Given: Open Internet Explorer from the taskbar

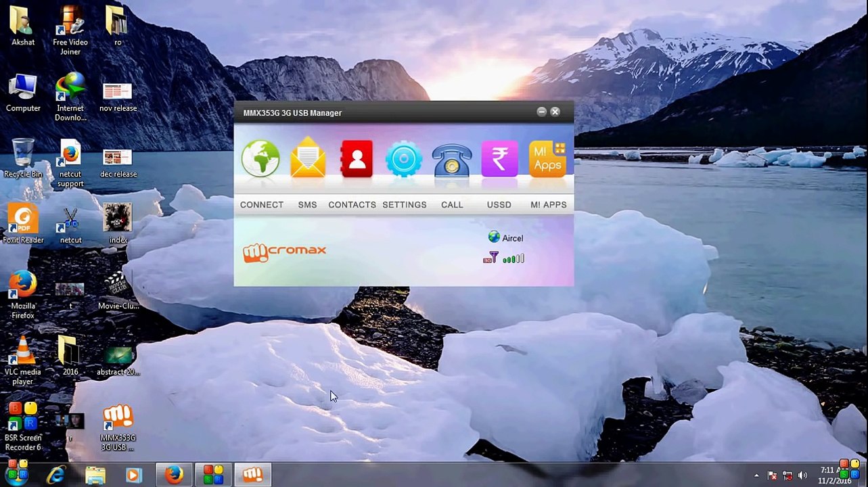Looking at the screenshot, I should (x=55, y=475).
